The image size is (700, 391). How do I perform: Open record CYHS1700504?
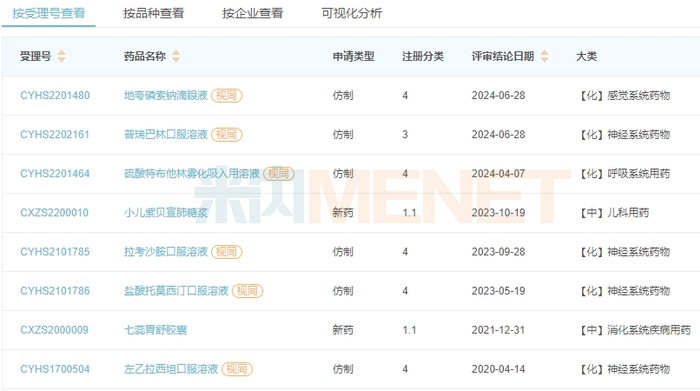[x=55, y=369]
